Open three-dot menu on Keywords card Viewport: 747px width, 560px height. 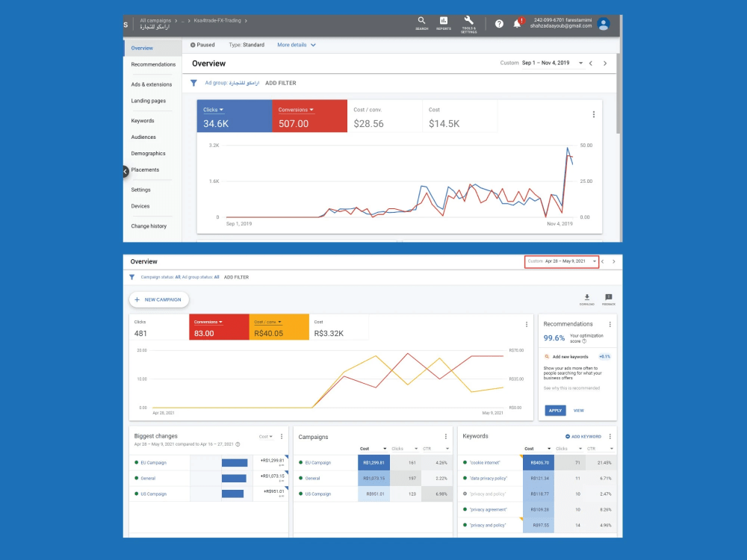tap(610, 436)
